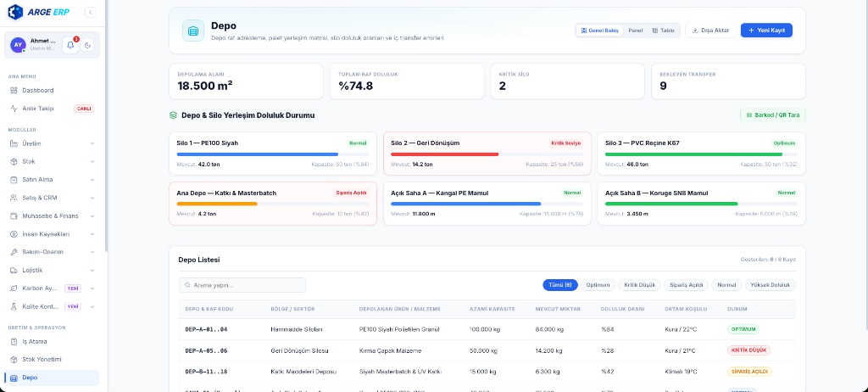Screen dimensions: 868x392
Task: Click Ana Depo Katkı & Masterbatch progress bar
Action: [x=273, y=204]
